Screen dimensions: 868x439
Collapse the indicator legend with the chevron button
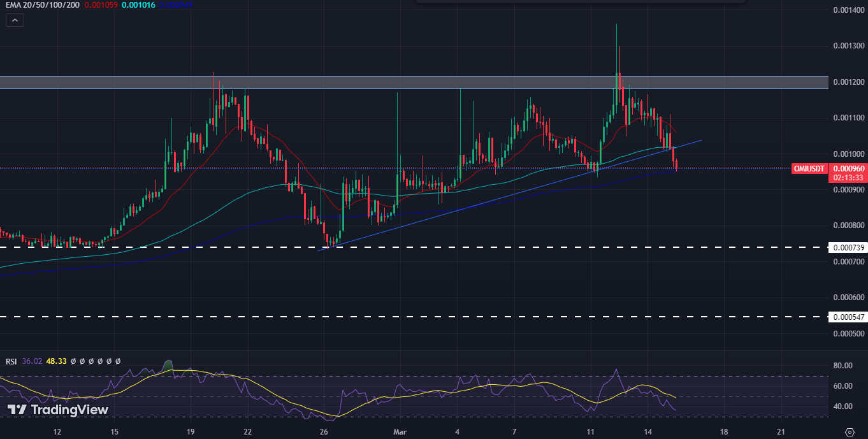[x=15, y=20]
